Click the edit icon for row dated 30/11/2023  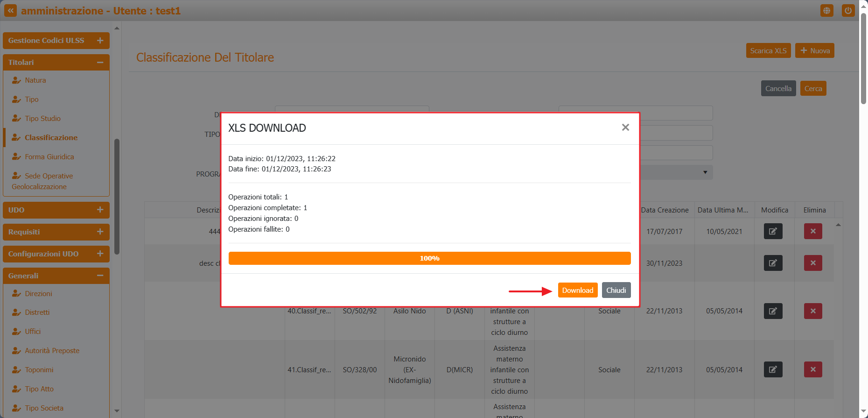773,263
